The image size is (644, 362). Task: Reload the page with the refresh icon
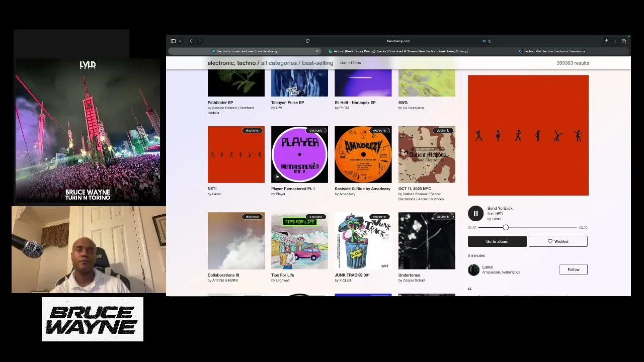click(490, 41)
